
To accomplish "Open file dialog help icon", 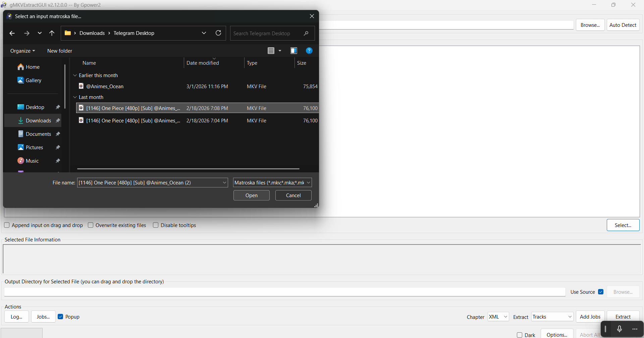I will (309, 51).
